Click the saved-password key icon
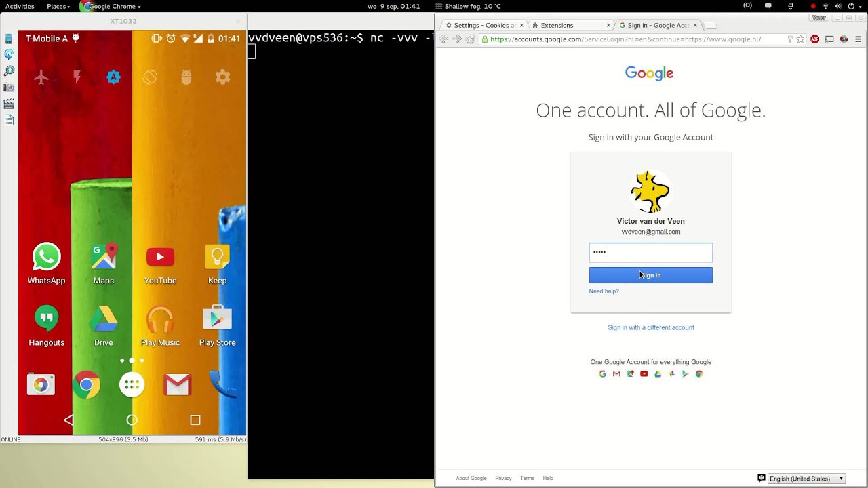 pyautogui.click(x=790, y=39)
